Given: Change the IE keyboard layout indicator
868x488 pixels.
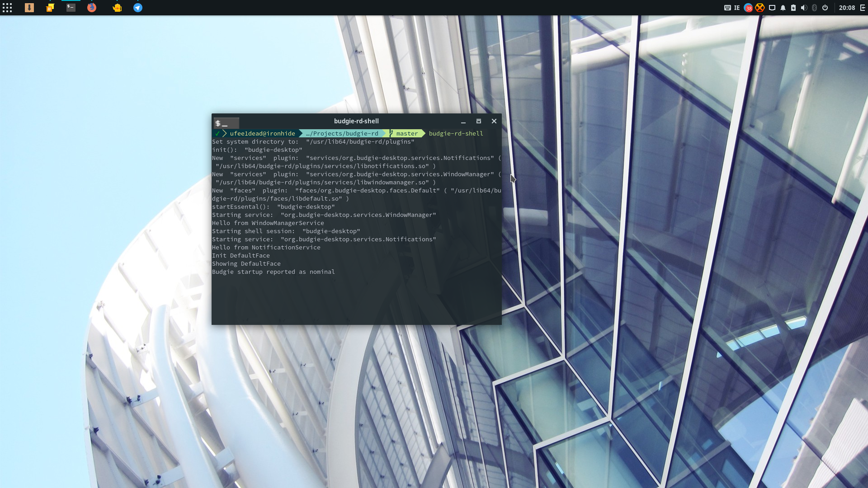Looking at the screenshot, I should coord(737,8).
